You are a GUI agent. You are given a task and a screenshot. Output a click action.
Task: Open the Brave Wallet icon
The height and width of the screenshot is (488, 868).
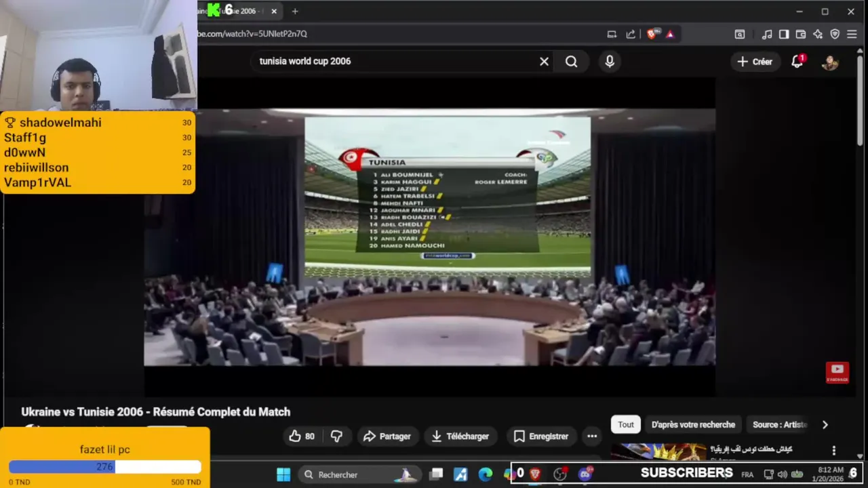tap(801, 34)
